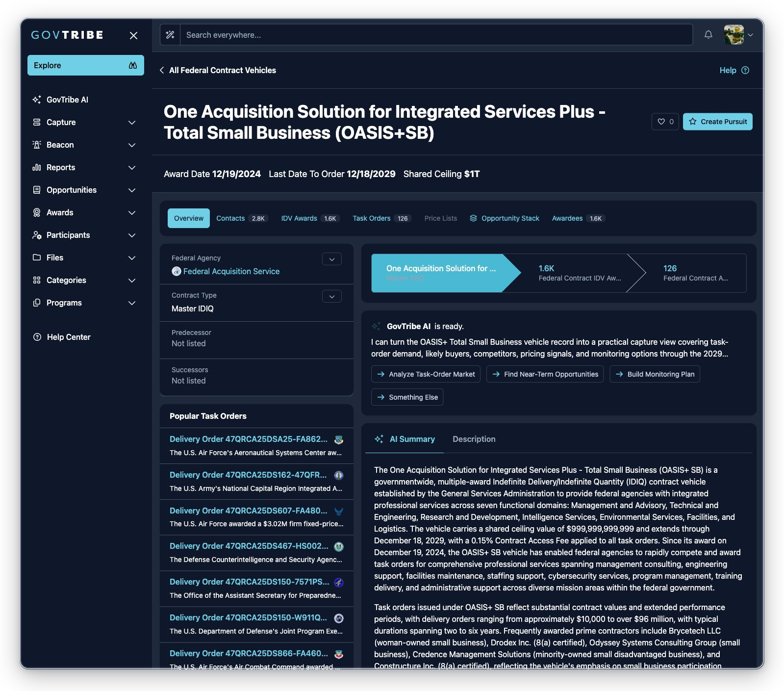This screenshot has width=784, height=691.
Task: Close the sidebar with the X icon
Action: click(133, 35)
